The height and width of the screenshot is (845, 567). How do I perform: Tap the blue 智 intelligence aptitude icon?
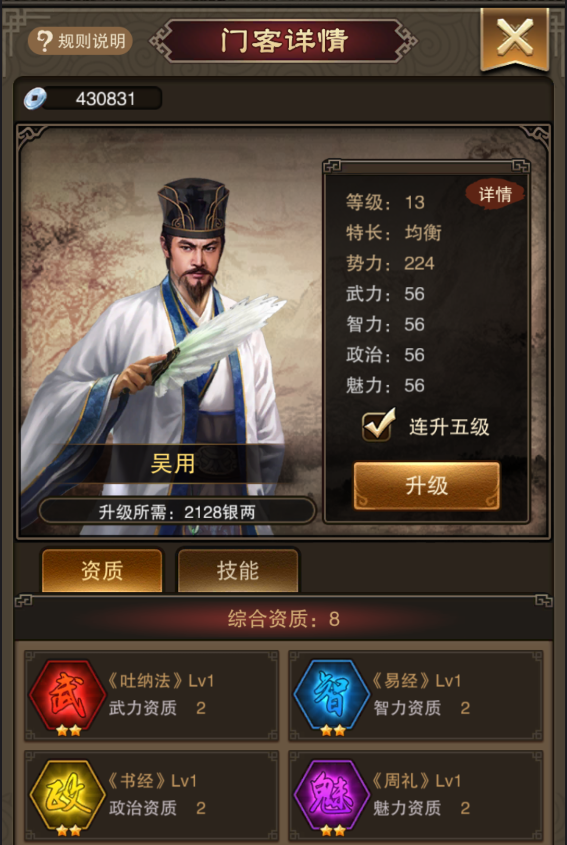pos(332,695)
